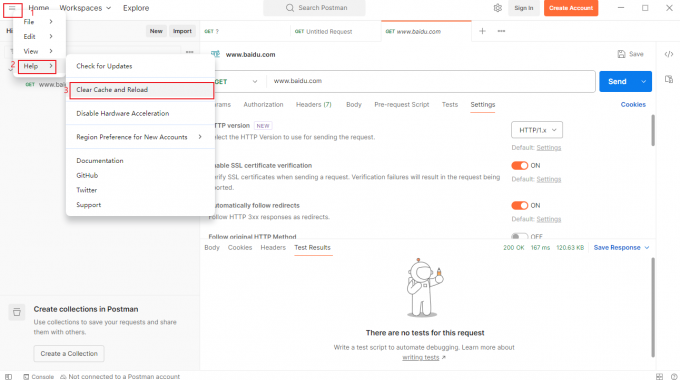Open the GET method dropdown
This screenshot has height=380, width=680.
(236, 82)
